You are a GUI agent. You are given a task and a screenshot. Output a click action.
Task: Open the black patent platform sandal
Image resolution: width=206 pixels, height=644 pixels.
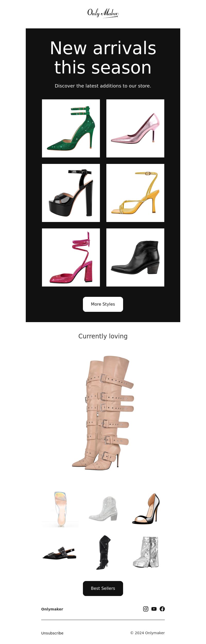pos(71,193)
